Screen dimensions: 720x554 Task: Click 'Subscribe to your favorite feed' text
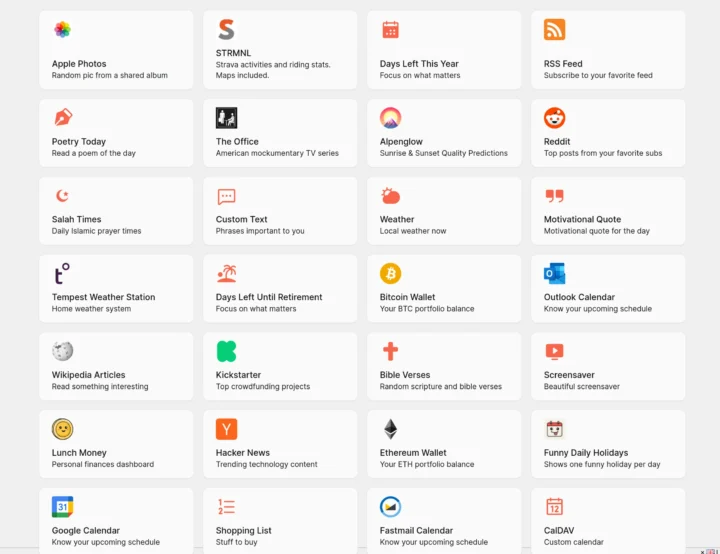pos(598,75)
